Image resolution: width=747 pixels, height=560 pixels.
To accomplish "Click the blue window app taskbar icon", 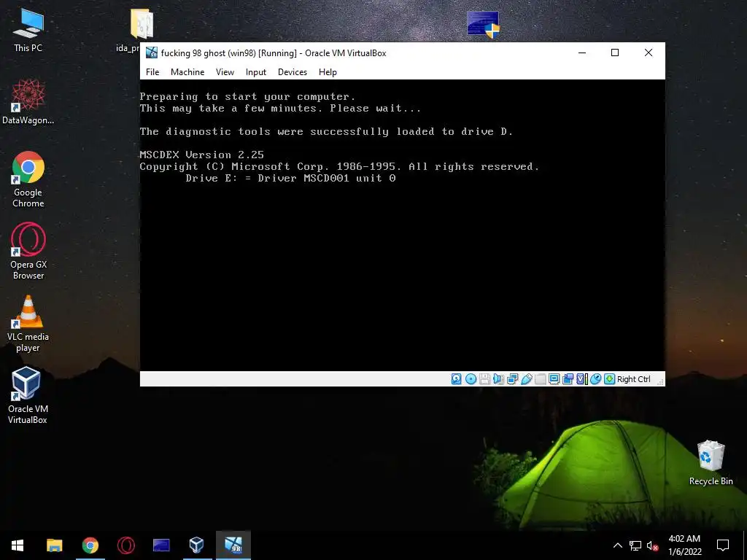I will (x=161, y=545).
